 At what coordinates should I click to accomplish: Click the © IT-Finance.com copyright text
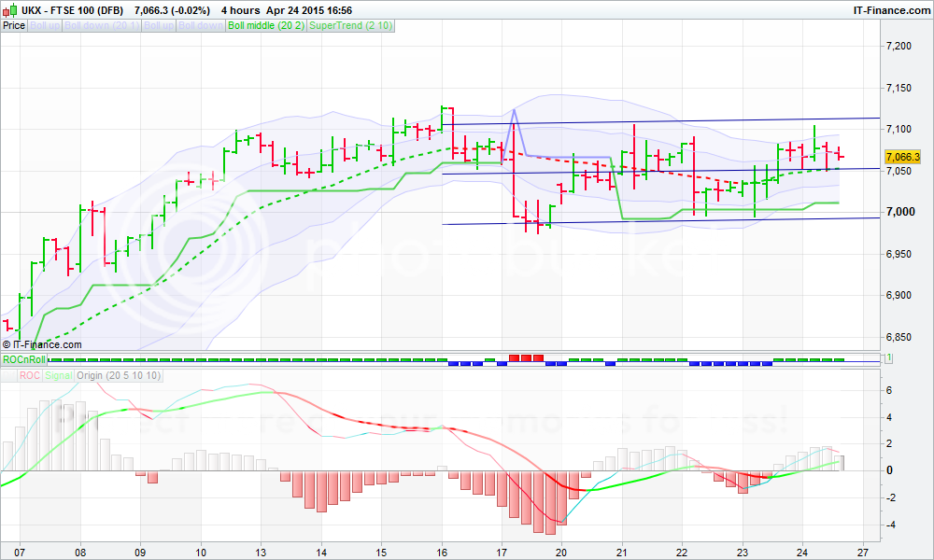(x=42, y=344)
